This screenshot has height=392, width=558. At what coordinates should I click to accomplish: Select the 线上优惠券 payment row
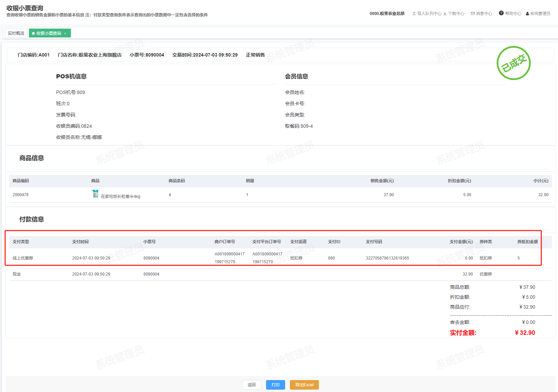[x=23, y=258]
